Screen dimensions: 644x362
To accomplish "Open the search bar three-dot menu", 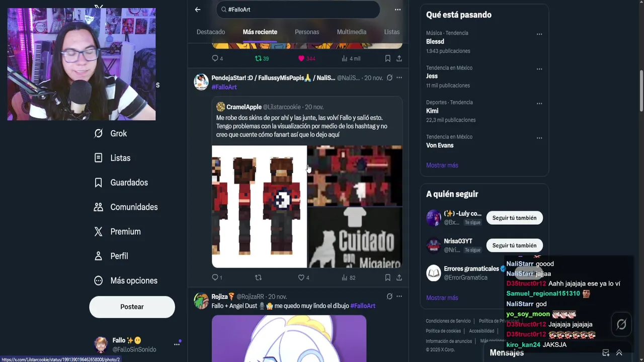I will click(x=397, y=10).
